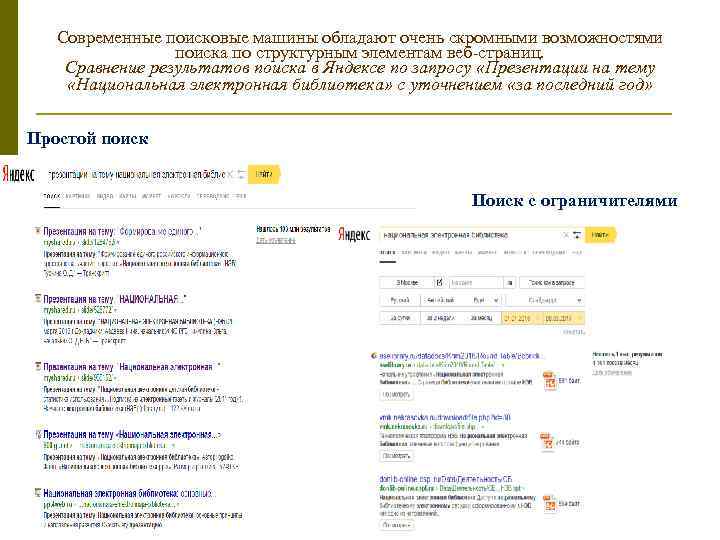Open the 'Ещё' tab in the restricted search screenshot
720x540 pixels.
(x=577, y=252)
